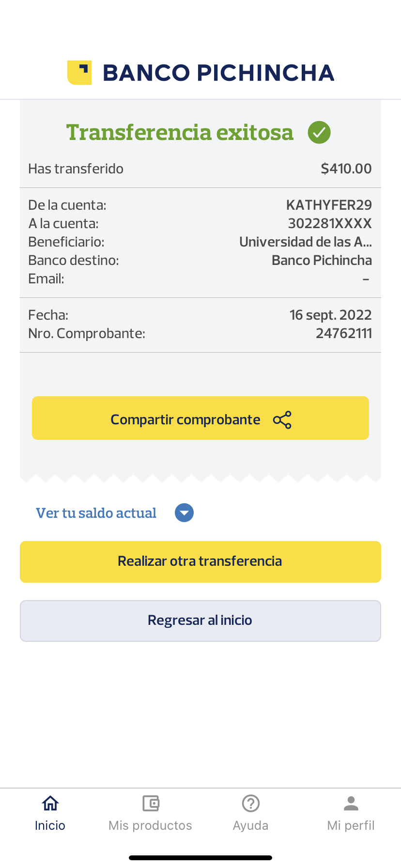Viewport: 401px width, 868px height.
Task: Tap the transferred amount $410.00
Action: 346,169
